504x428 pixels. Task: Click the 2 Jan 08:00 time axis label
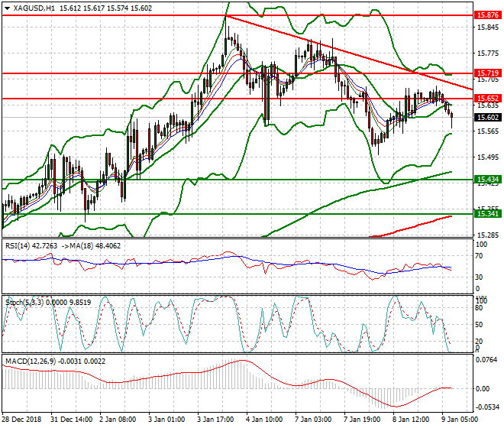click(x=118, y=420)
